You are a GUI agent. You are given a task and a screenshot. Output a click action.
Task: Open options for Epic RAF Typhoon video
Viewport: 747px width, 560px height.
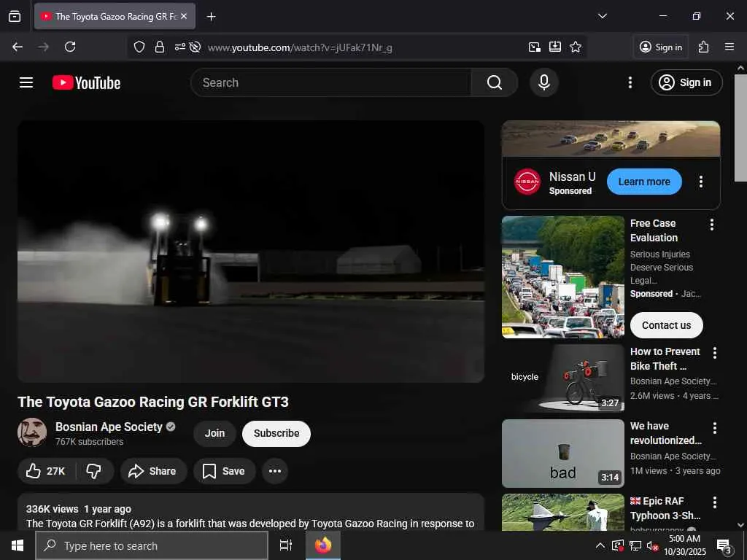[715, 502]
